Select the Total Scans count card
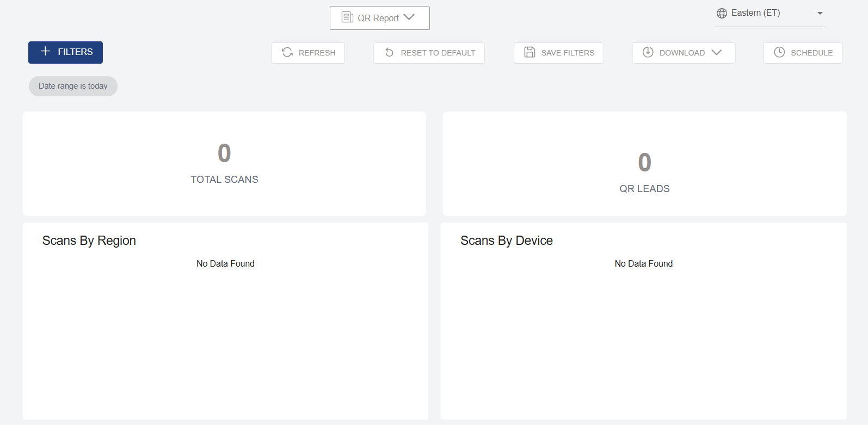Image resolution: width=868 pixels, height=425 pixels. 224,163
